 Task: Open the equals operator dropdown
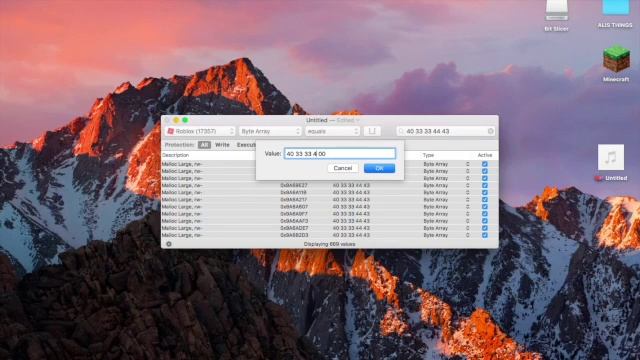[x=332, y=131]
